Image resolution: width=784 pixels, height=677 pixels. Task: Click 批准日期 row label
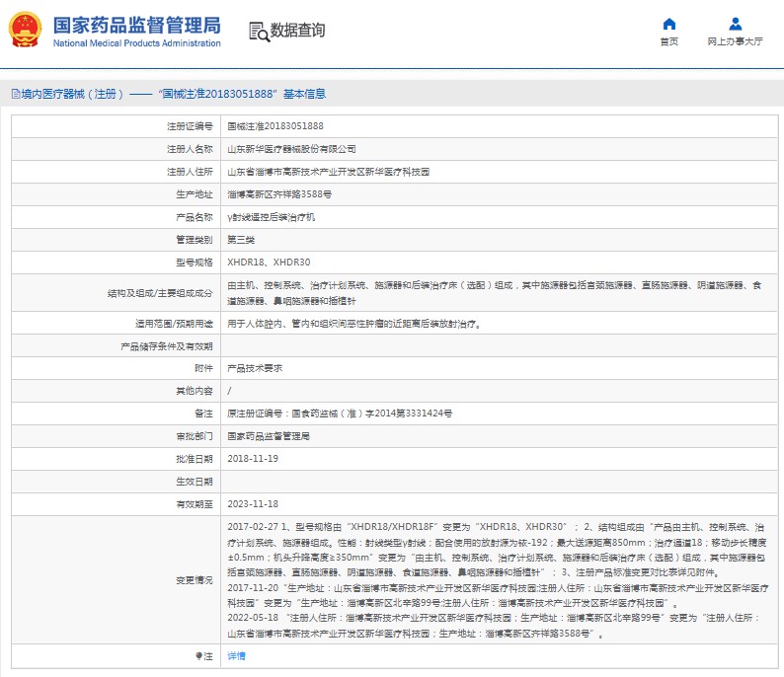pyautogui.click(x=194, y=459)
